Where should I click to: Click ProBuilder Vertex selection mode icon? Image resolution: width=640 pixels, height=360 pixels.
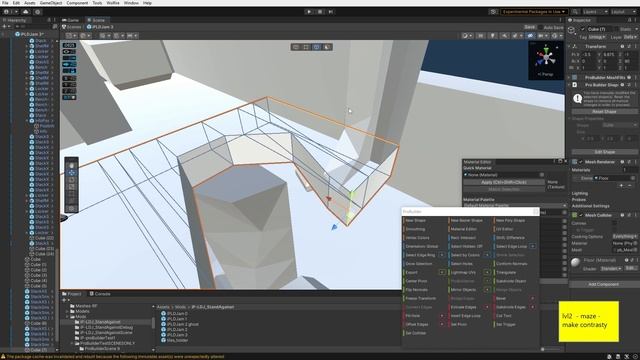coord(306,47)
